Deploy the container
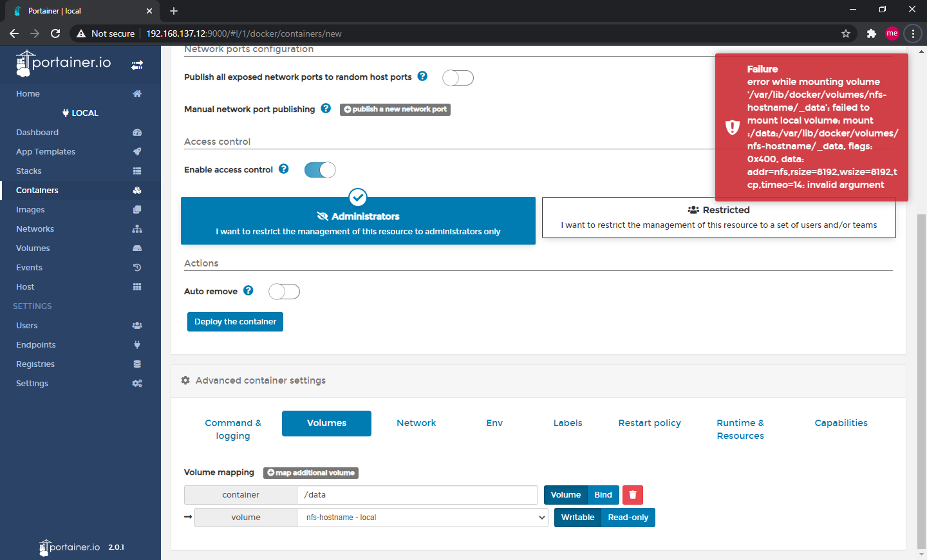927x560 pixels. click(x=235, y=322)
